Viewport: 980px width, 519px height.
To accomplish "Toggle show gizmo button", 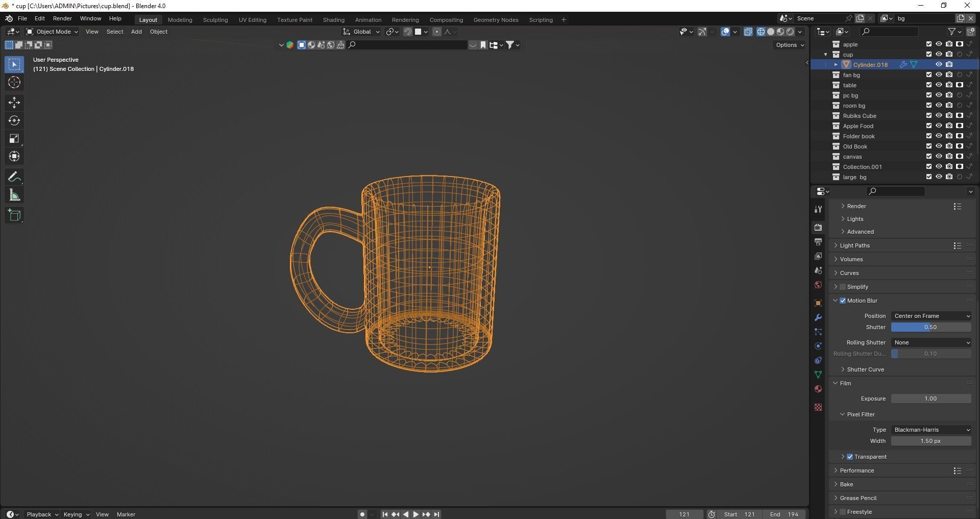I will click(702, 32).
